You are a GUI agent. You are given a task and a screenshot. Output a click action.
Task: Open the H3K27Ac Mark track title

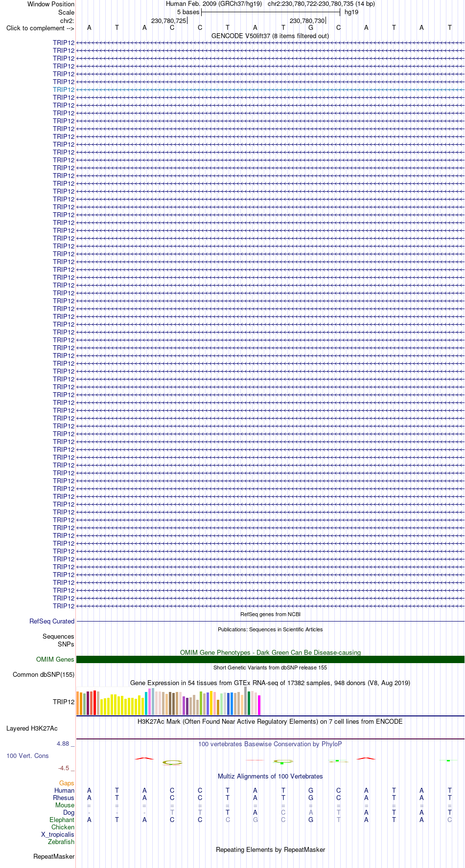tap(270, 721)
